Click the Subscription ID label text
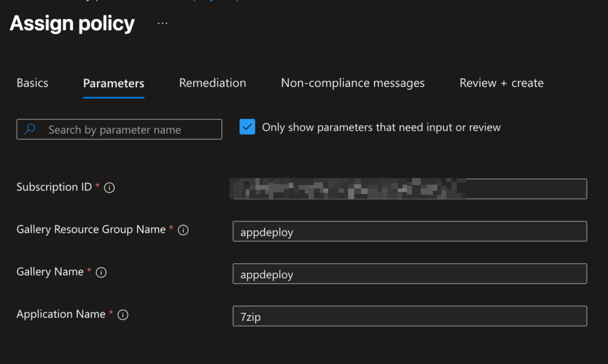 click(54, 187)
